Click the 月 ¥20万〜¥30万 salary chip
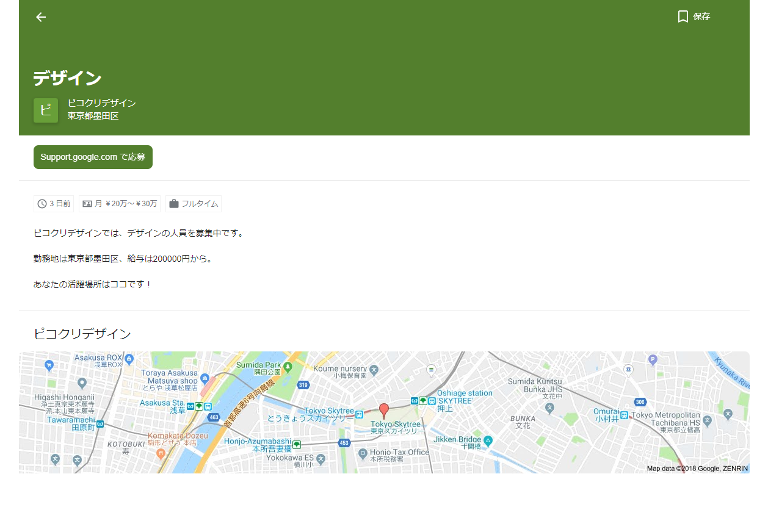 [120, 204]
